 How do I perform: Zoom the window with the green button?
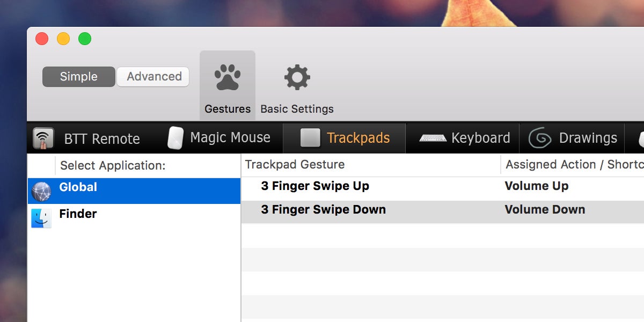tap(85, 39)
